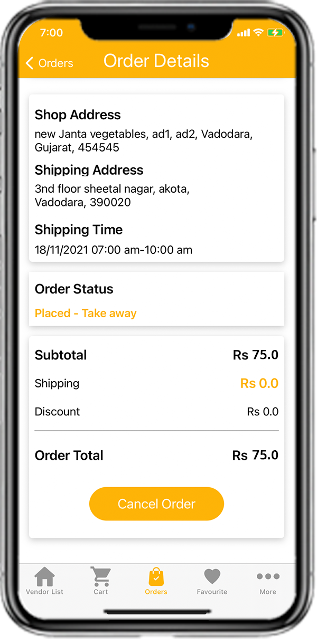The width and height of the screenshot is (317, 644).
Task: Switch to the Vendor List tab label
Action: click(44, 592)
